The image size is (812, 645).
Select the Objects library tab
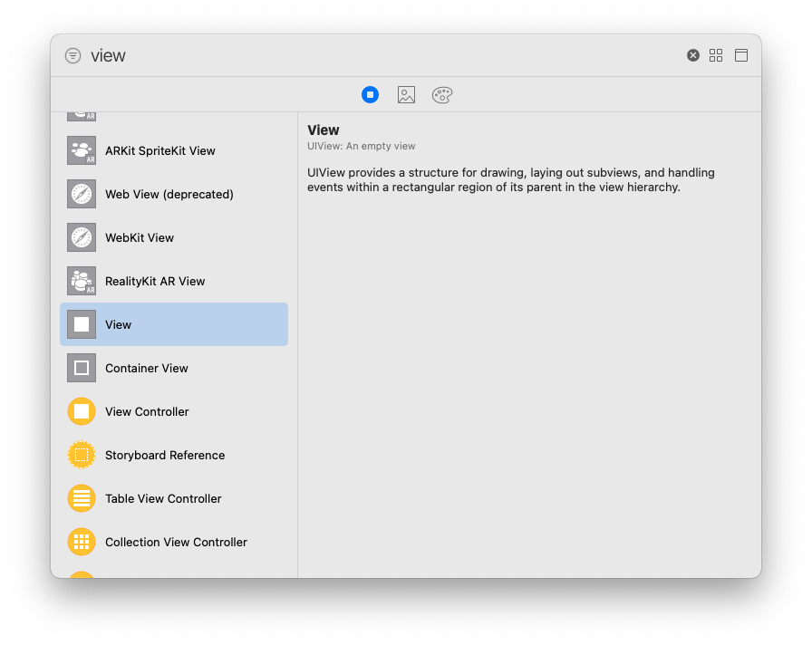point(371,95)
